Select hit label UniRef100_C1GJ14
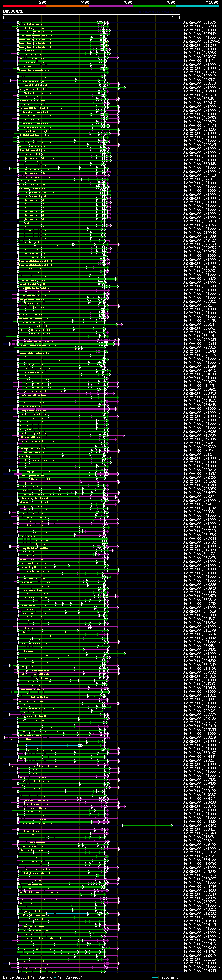The image size is (222, 980). click(x=199, y=60)
